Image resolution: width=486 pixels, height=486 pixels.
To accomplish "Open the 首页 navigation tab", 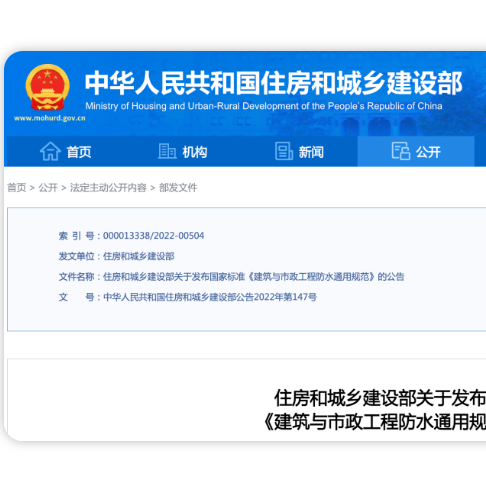I will coord(66,151).
